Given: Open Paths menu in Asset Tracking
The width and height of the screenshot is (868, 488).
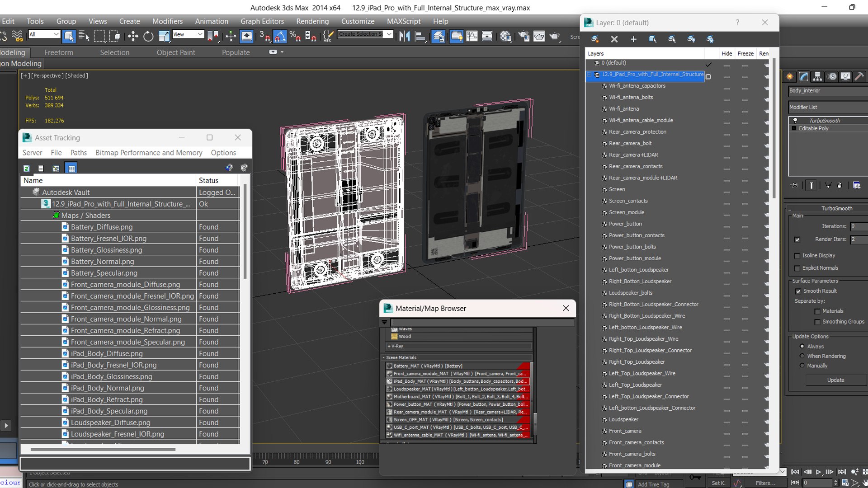Looking at the screenshot, I should [x=79, y=153].
